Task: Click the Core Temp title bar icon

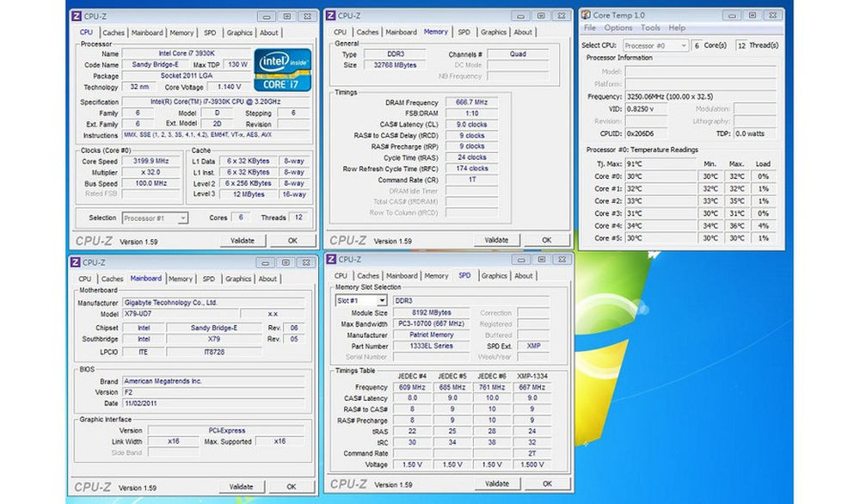Action: [585, 15]
